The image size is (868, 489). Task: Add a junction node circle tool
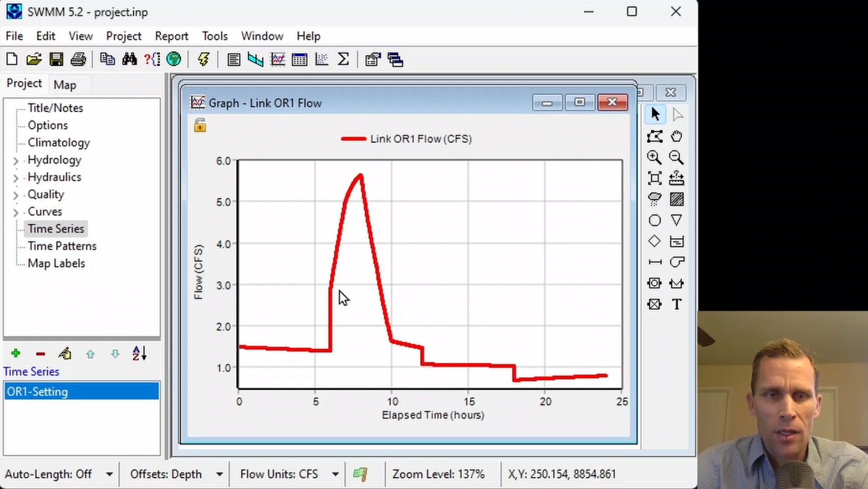(654, 220)
